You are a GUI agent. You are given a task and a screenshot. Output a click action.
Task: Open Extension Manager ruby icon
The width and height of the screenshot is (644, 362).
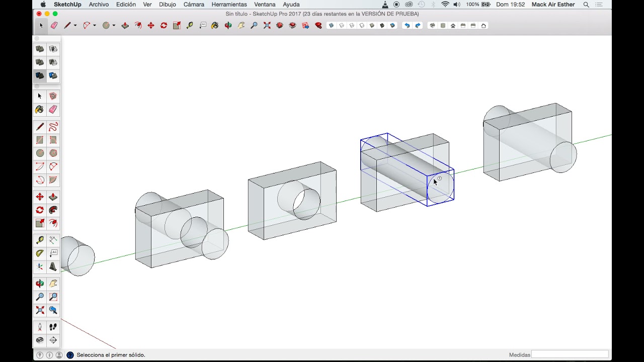(318, 25)
